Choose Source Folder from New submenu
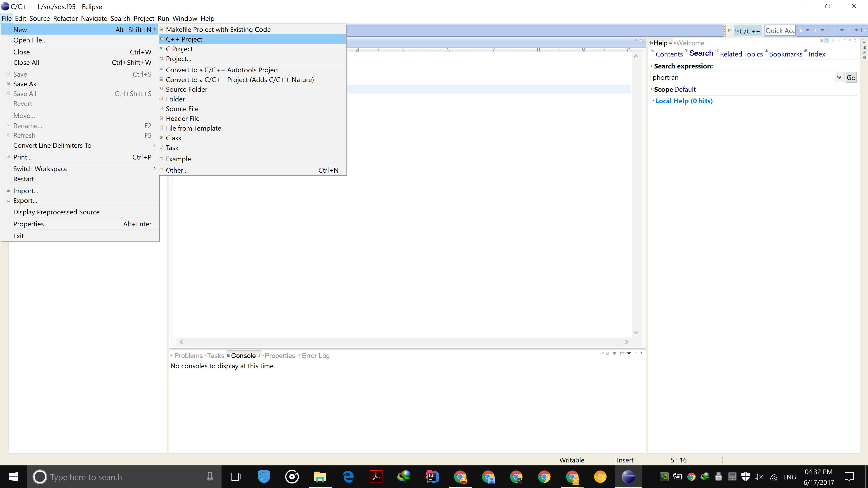The height and width of the screenshot is (488, 868). point(252,89)
